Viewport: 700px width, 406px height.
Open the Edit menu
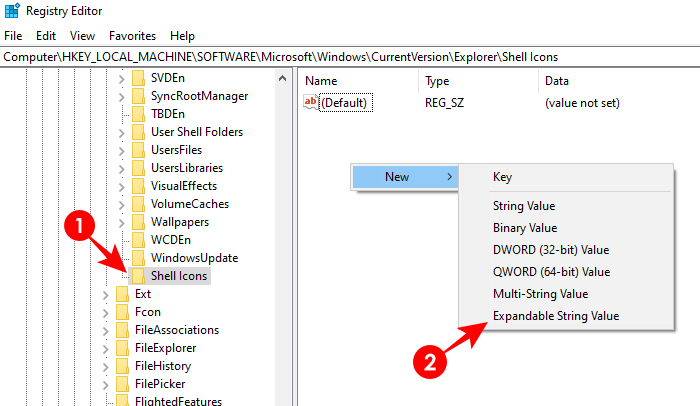click(x=46, y=35)
